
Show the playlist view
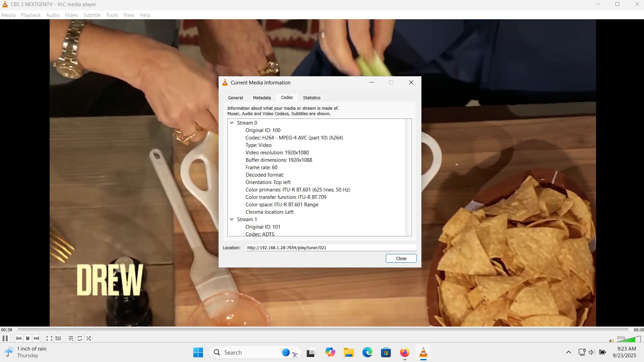coord(71,338)
